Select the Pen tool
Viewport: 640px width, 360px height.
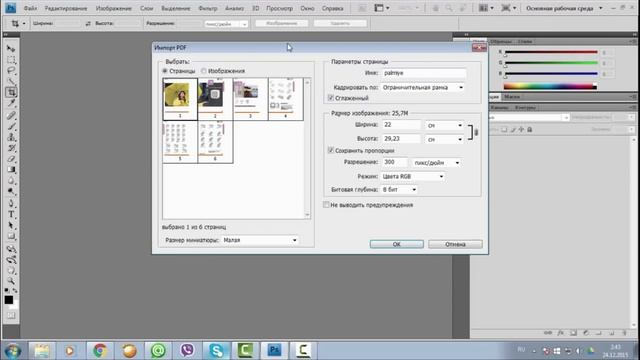click(x=11, y=204)
